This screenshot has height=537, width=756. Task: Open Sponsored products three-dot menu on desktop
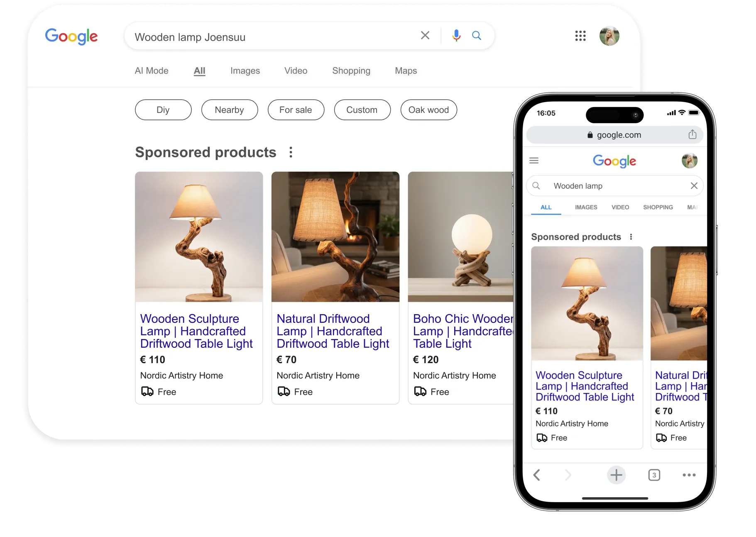coord(291,152)
